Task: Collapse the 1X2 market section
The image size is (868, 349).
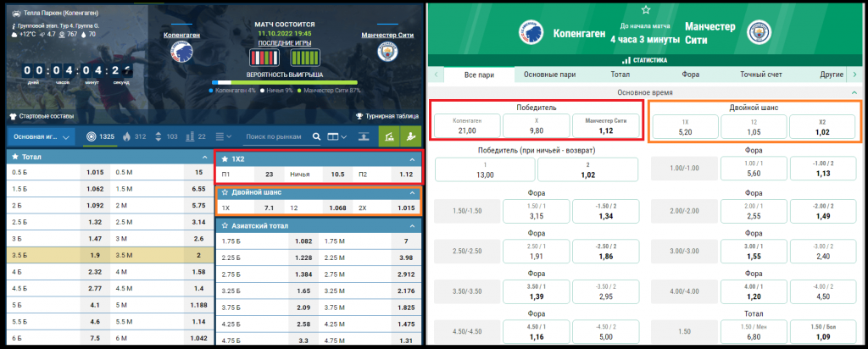Action: click(x=414, y=158)
